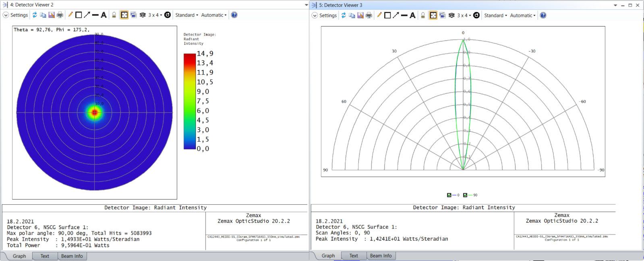Click 'Scan Angles: 0, 90' text
This screenshot has width=644, height=261.
343,233
